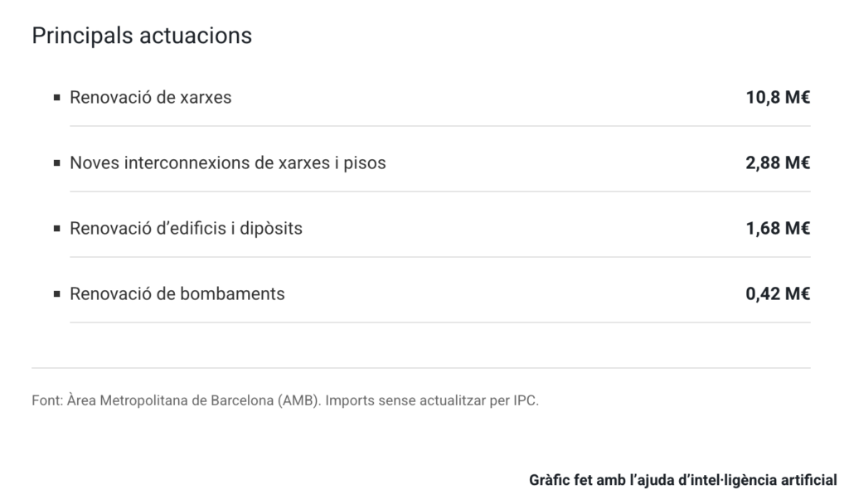Select the Renovació de bombaments list item
Screen dimensions: 849x504
pos(177,293)
